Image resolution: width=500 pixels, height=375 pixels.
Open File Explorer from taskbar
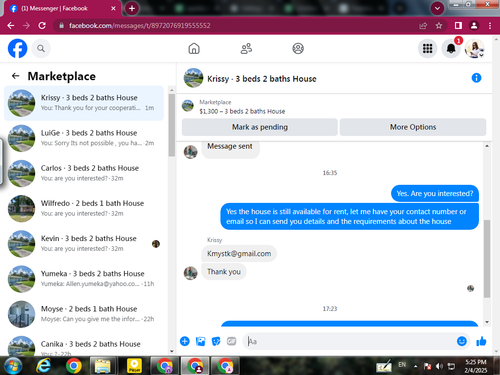point(104,366)
